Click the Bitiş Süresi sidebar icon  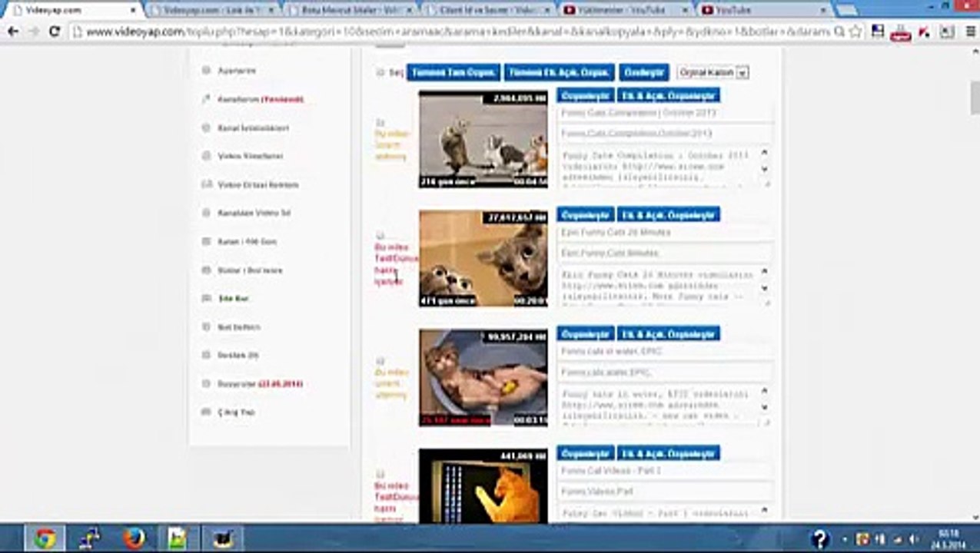pyautogui.click(x=206, y=383)
